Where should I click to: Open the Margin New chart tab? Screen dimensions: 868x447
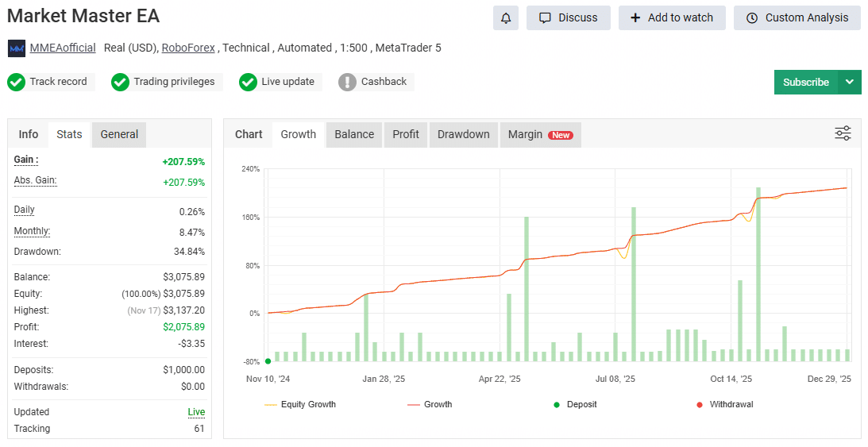pyautogui.click(x=540, y=134)
